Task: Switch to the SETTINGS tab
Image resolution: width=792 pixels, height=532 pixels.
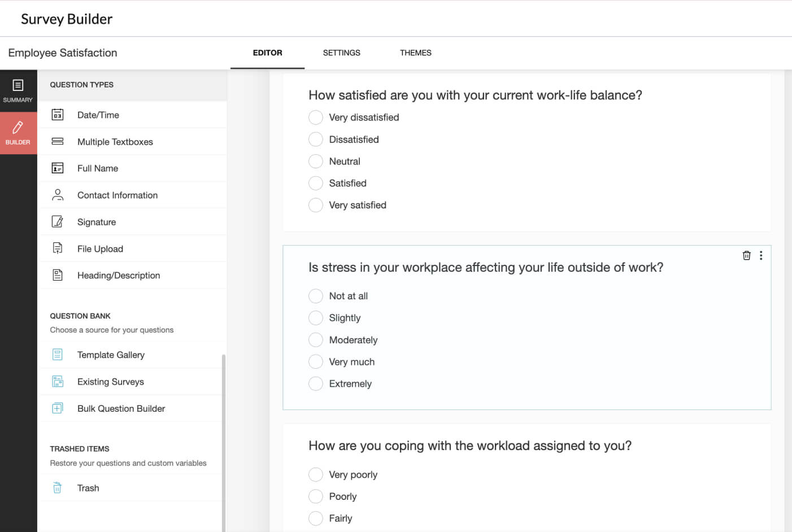Action: [x=341, y=53]
